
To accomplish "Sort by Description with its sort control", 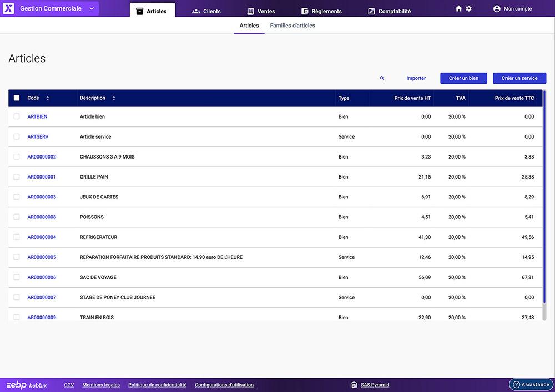I will click(113, 98).
